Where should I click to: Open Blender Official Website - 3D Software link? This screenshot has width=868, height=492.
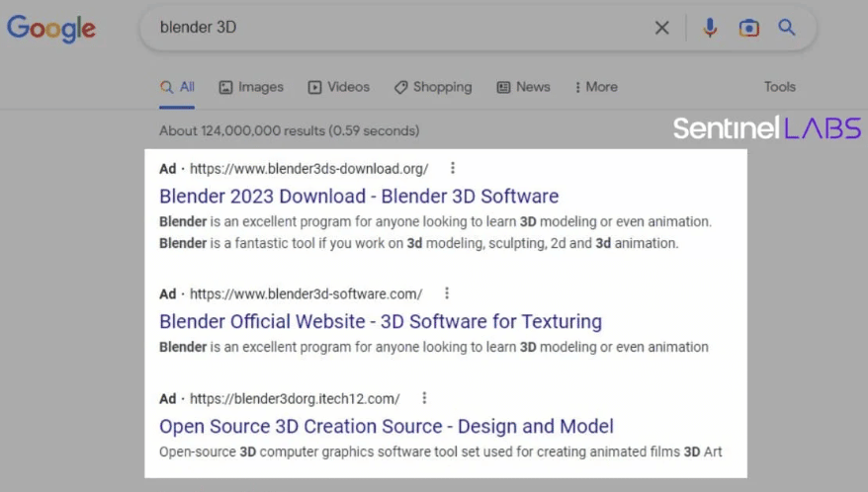click(381, 321)
